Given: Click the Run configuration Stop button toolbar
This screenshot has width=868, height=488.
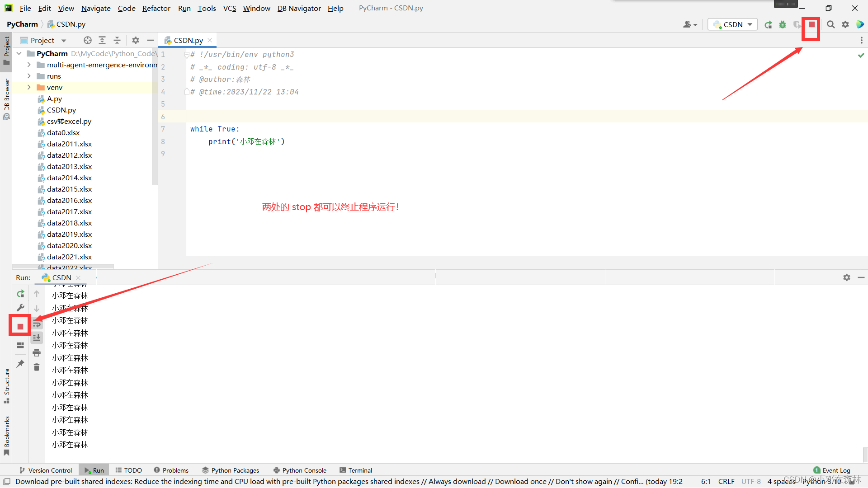Looking at the screenshot, I should [811, 24].
